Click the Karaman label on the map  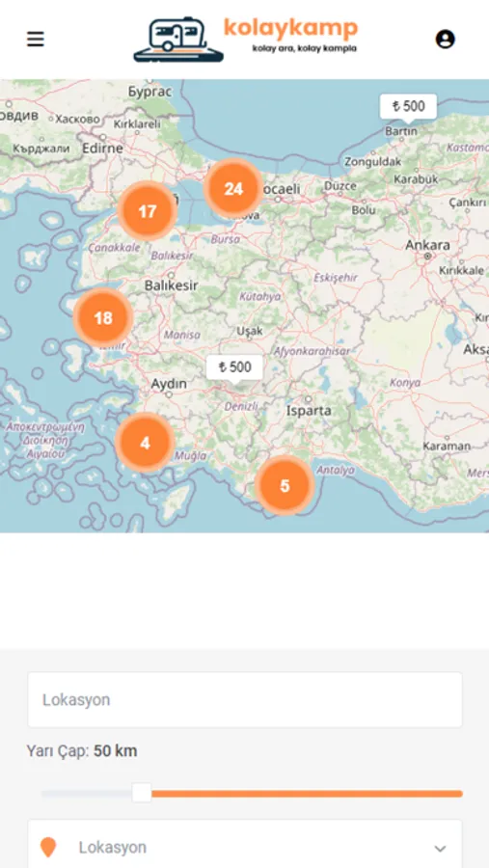click(x=447, y=446)
